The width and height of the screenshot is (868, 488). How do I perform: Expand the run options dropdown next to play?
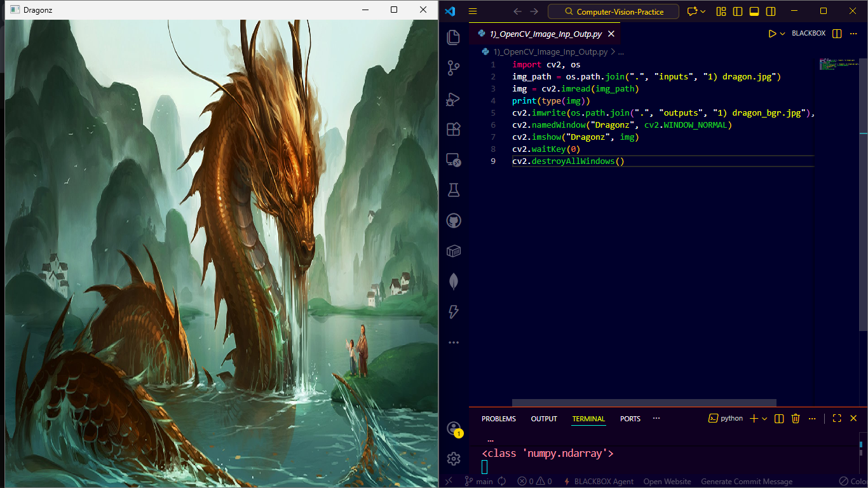(x=783, y=34)
